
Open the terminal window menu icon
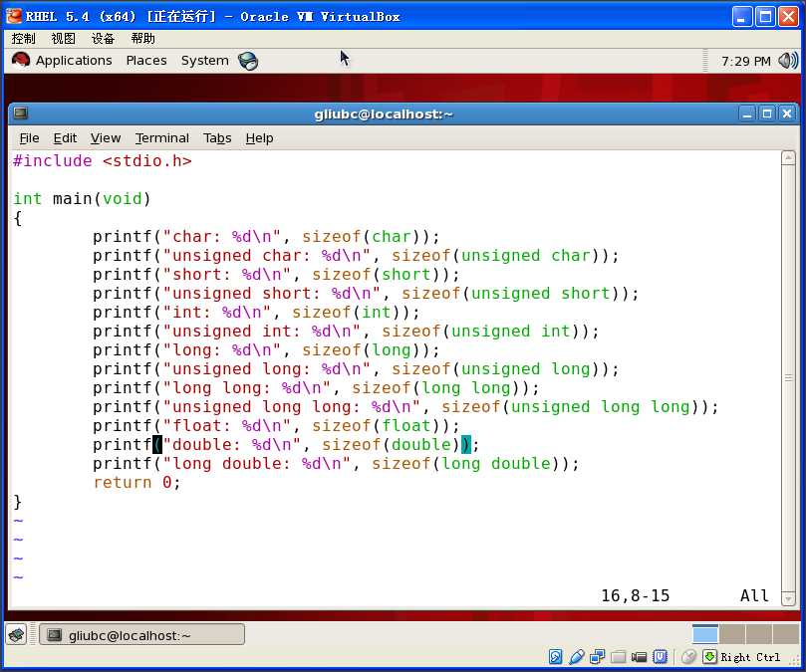pyautogui.click(x=21, y=113)
